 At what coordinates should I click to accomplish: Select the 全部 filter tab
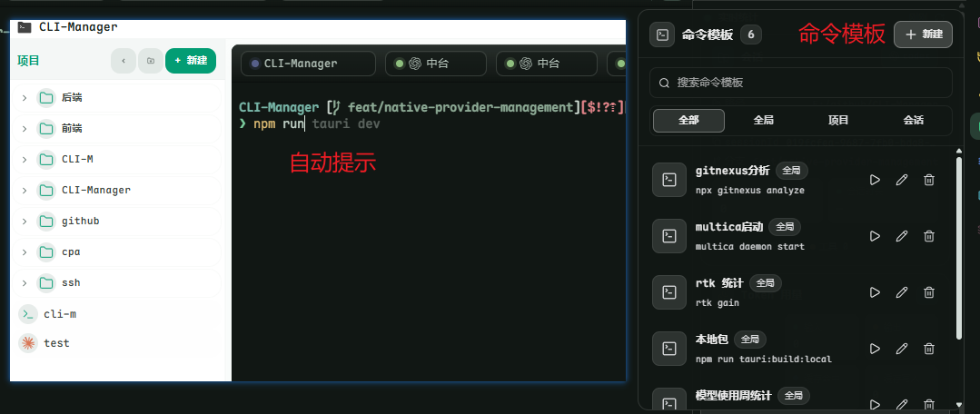[x=688, y=121]
